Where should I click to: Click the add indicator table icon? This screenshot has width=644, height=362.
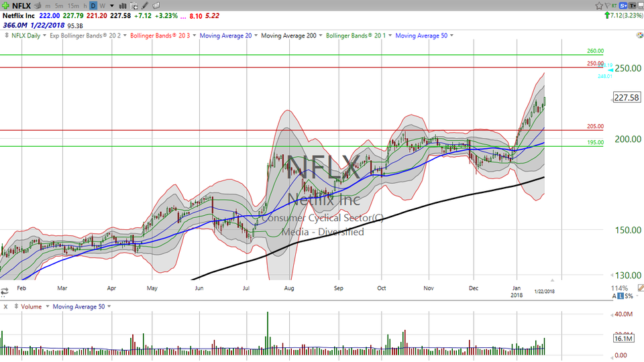[x=134, y=6]
